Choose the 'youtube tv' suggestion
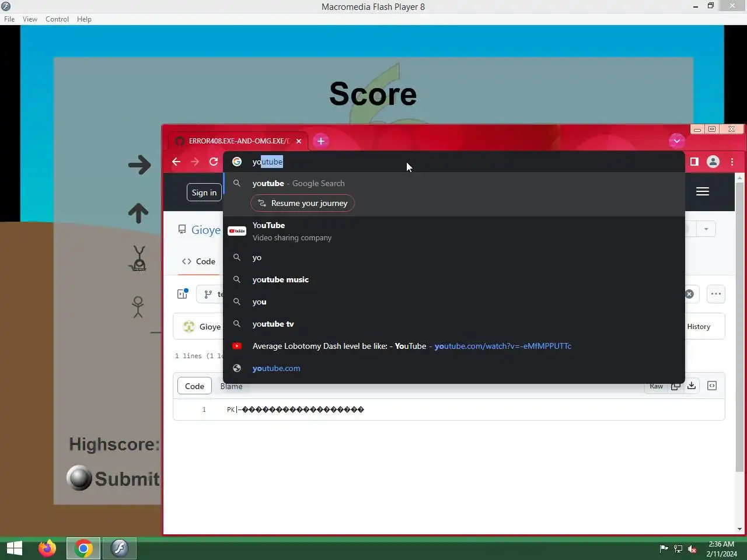 point(454,324)
